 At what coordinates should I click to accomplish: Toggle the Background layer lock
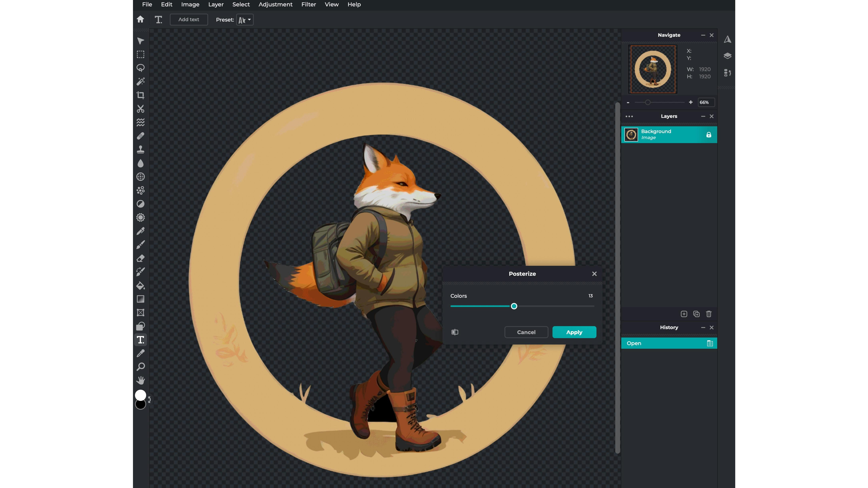tap(709, 135)
